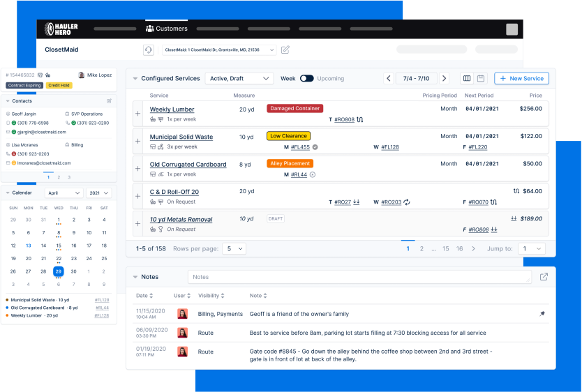Select April 13 on the calendar
This screenshot has height=392, width=582.
coord(28,246)
